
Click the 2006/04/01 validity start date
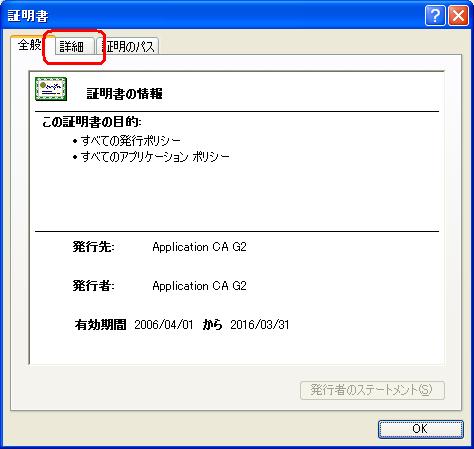point(164,325)
